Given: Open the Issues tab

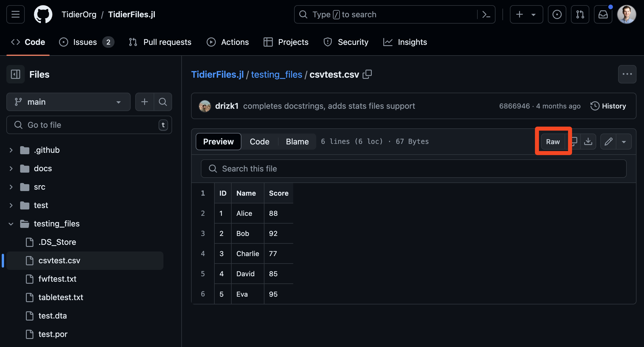Looking at the screenshot, I should tap(85, 42).
